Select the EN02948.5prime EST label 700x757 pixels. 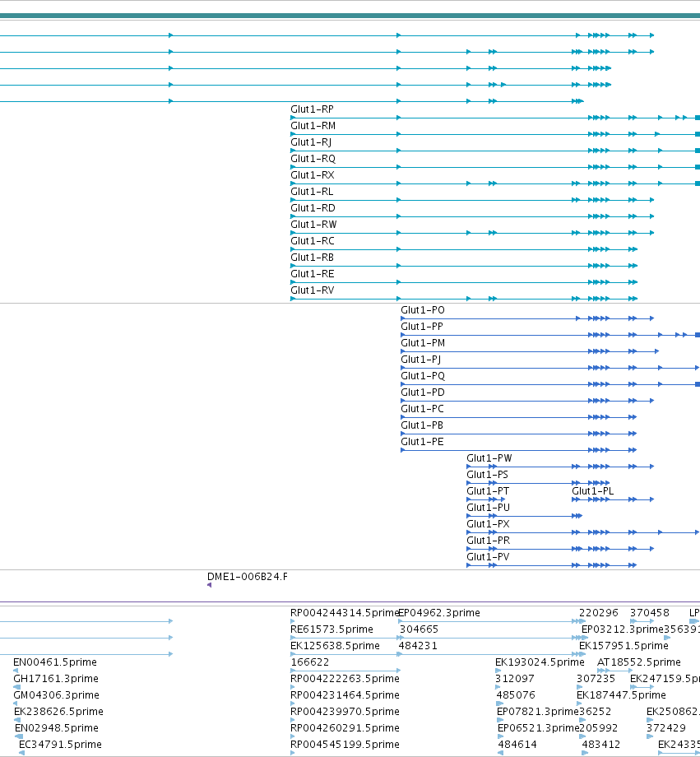click(57, 728)
